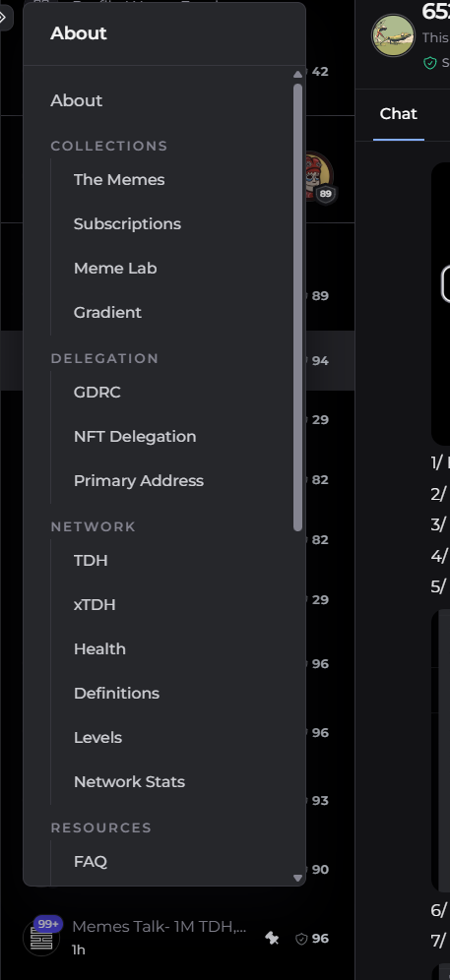Open the NFT Delegation page
This screenshot has height=980, width=450.
(135, 436)
